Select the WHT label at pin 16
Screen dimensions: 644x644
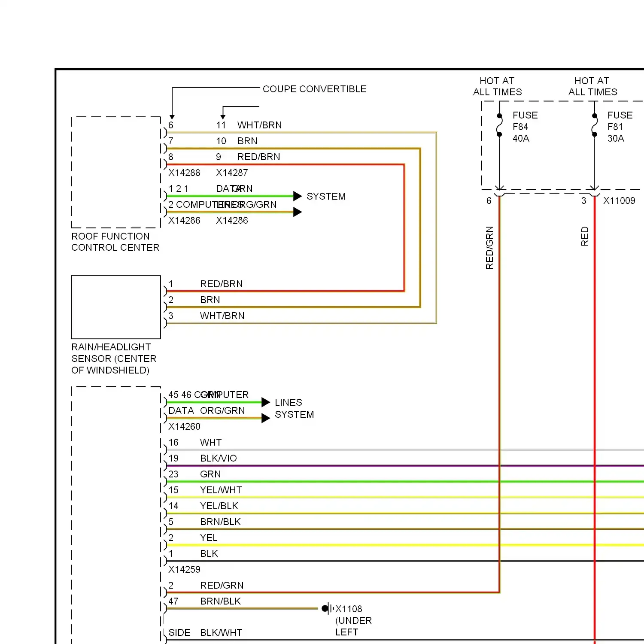click(x=211, y=442)
